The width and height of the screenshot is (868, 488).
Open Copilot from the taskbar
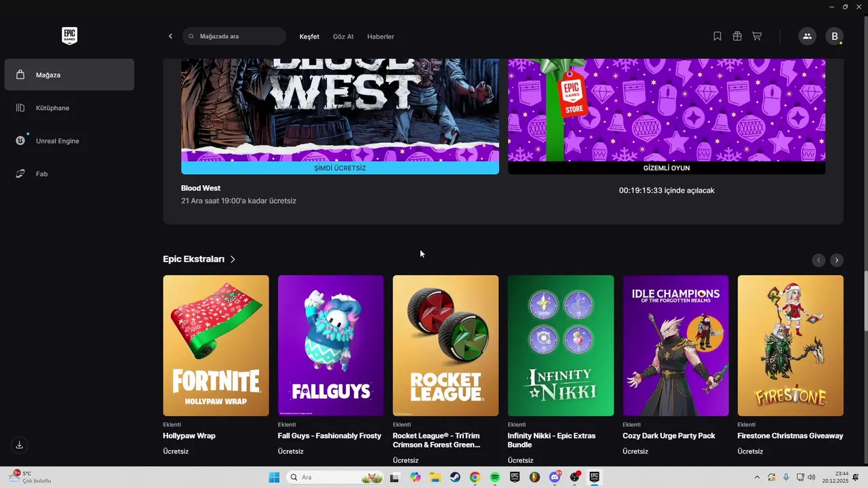coord(415,477)
